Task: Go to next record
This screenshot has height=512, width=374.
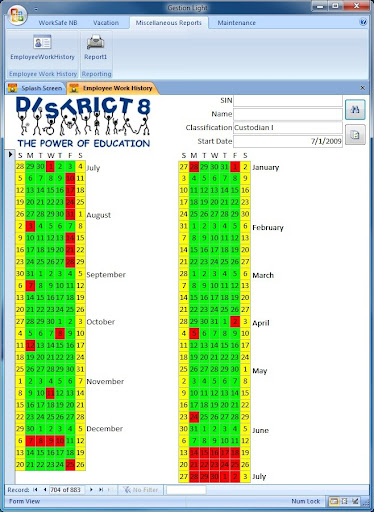Action: (91, 490)
